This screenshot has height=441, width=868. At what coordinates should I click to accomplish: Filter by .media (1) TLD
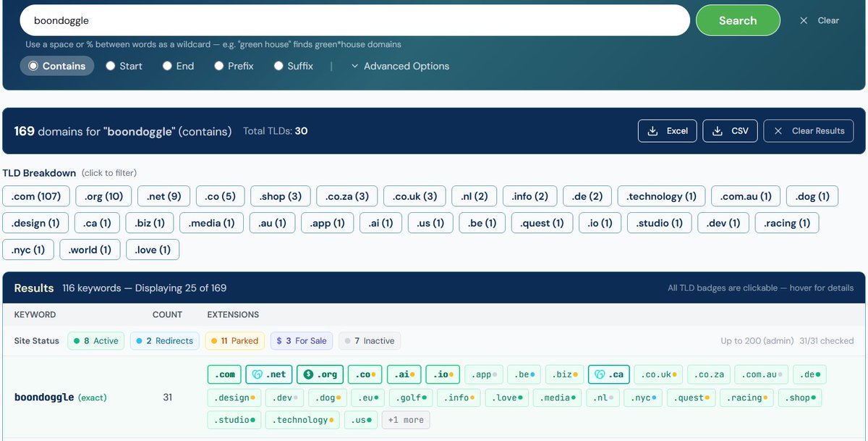point(211,223)
